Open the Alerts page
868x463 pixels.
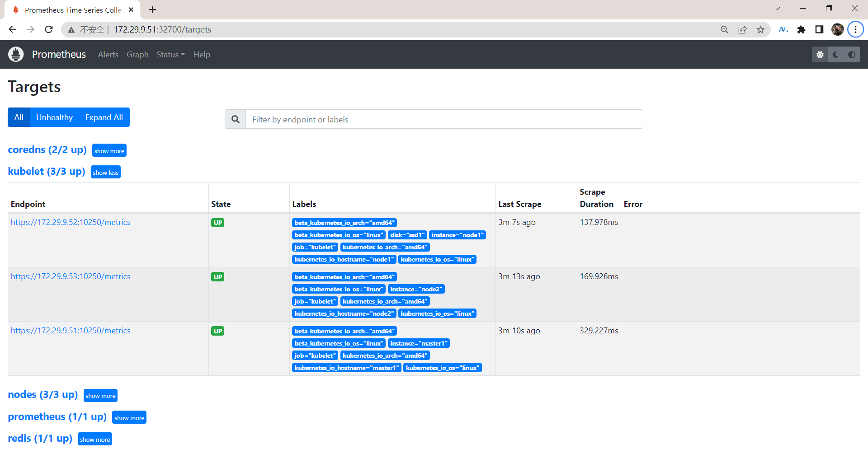click(108, 55)
